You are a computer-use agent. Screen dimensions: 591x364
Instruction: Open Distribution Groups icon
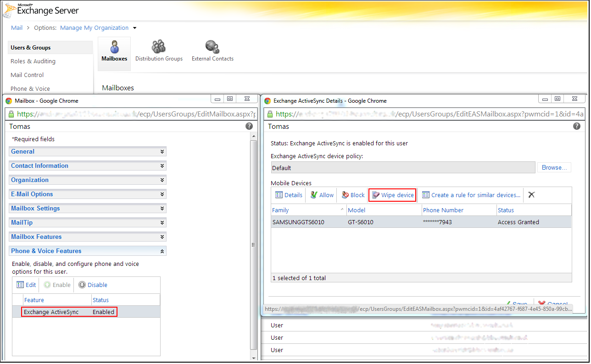click(x=159, y=51)
